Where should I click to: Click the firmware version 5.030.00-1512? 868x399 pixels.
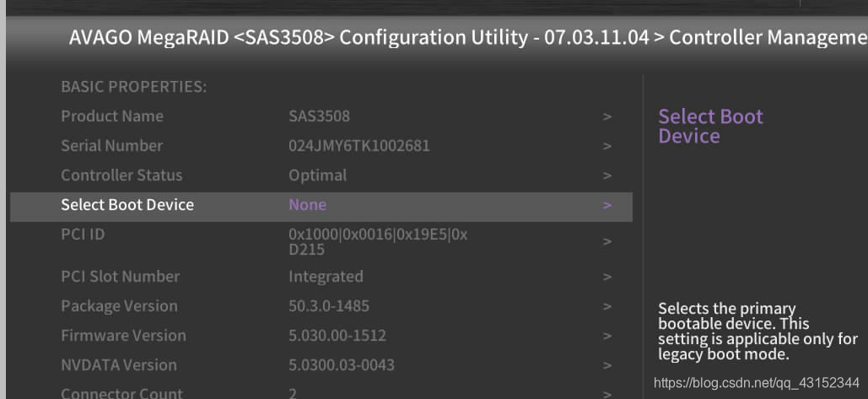coord(337,336)
